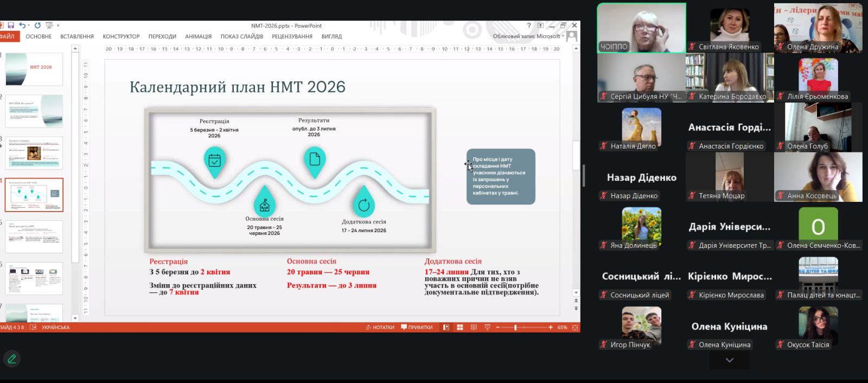Click fit slide to window icon
Image resolution: width=868 pixels, height=383 pixels.
[575, 328]
